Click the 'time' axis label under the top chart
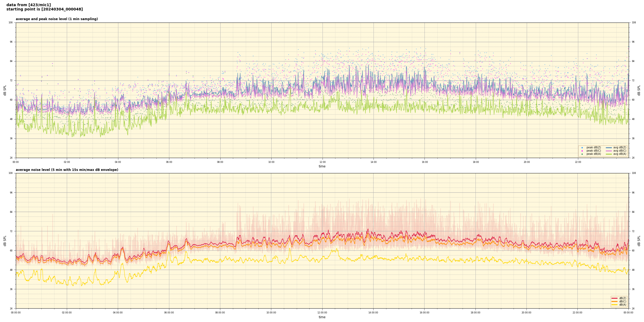The width and height of the screenshot is (644, 322). (x=322, y=166)
